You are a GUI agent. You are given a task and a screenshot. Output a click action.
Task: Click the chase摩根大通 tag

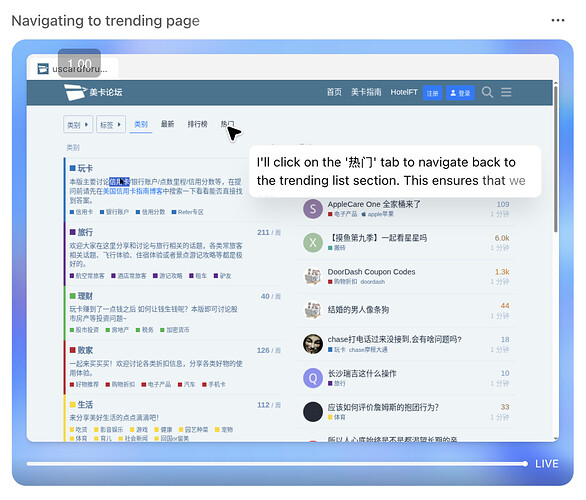[x=368, y=350]
